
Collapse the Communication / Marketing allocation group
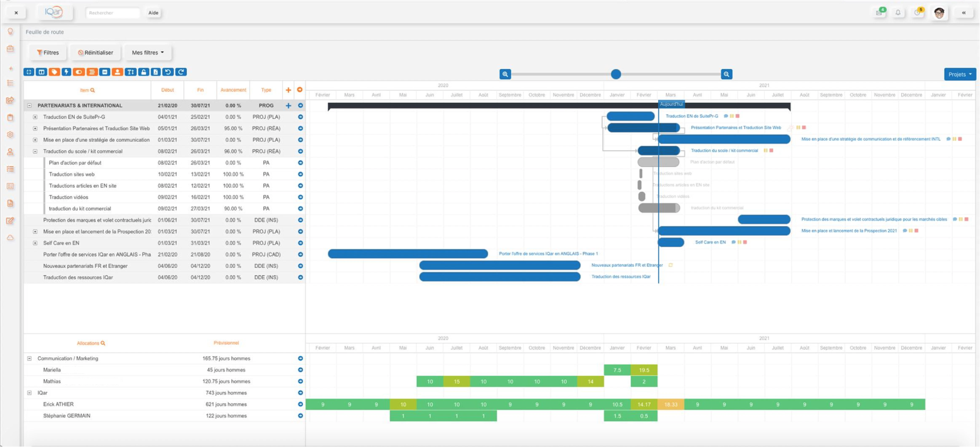pyautogui.click(x=30, y=358)
